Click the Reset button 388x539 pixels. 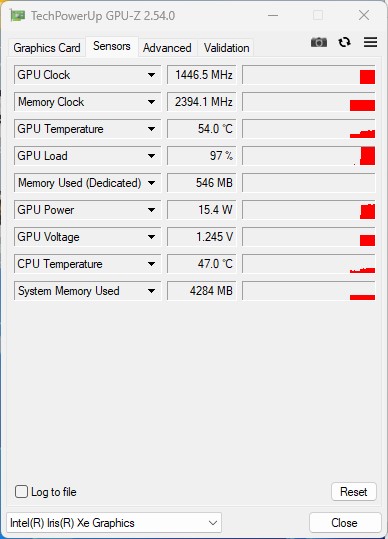pos(354,492)
